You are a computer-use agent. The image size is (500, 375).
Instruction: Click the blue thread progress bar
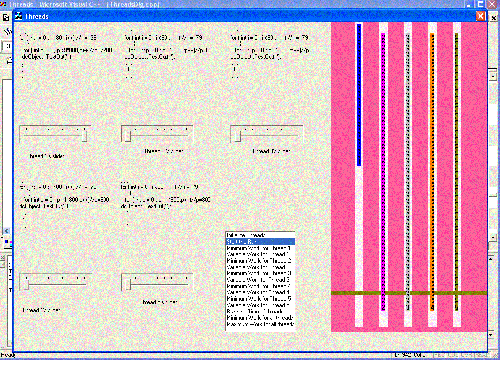(359, 95)
